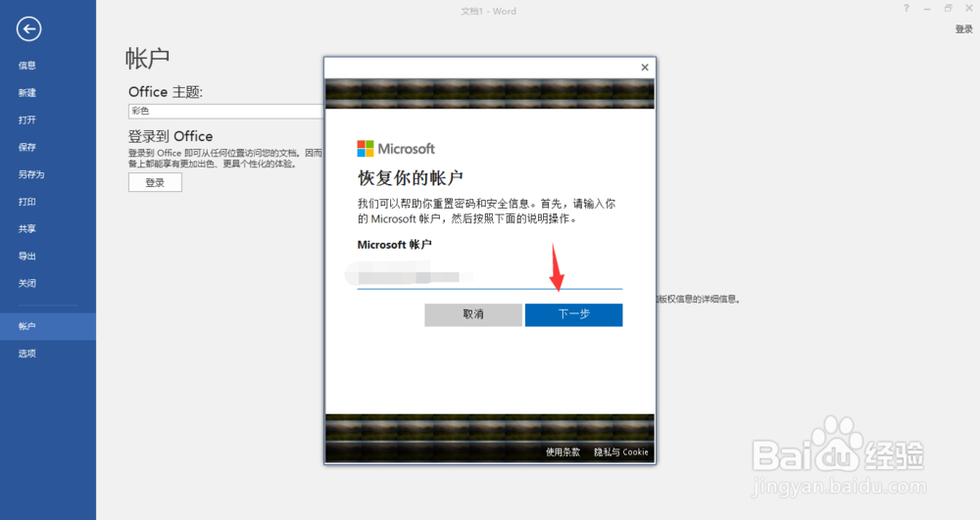Viewport: 980px width, 520px height.
Task: Restore down the Word window
Action: (x=948, y=8)
